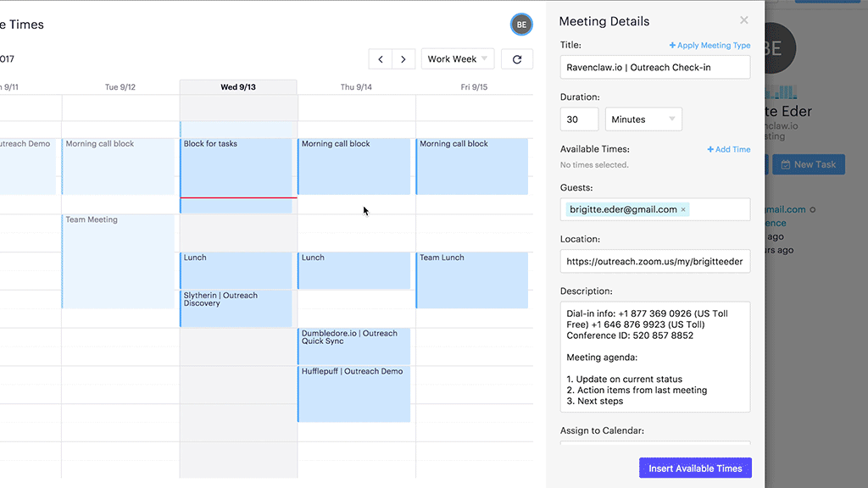Click the New Task button

click(808, 164)
